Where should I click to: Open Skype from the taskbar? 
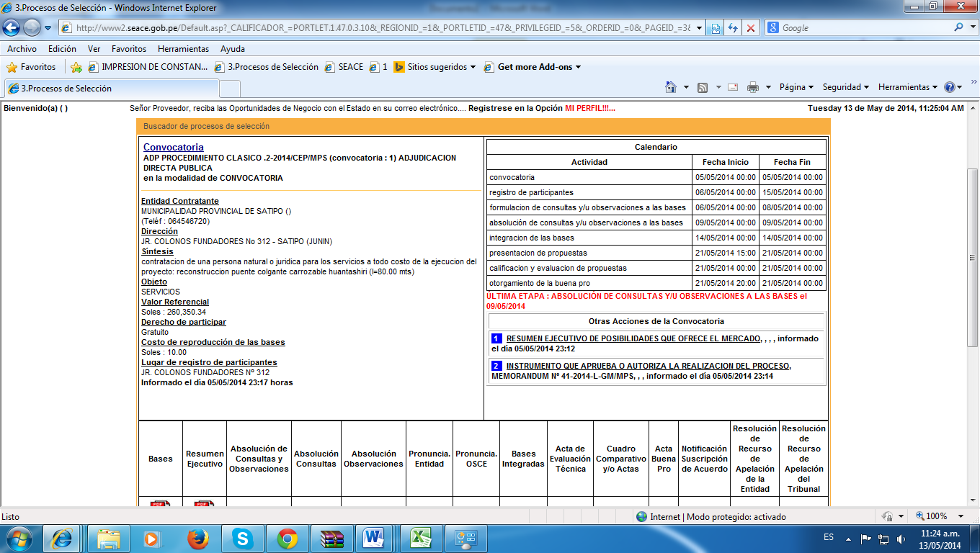pyautogui.click(x=243, y=538)
